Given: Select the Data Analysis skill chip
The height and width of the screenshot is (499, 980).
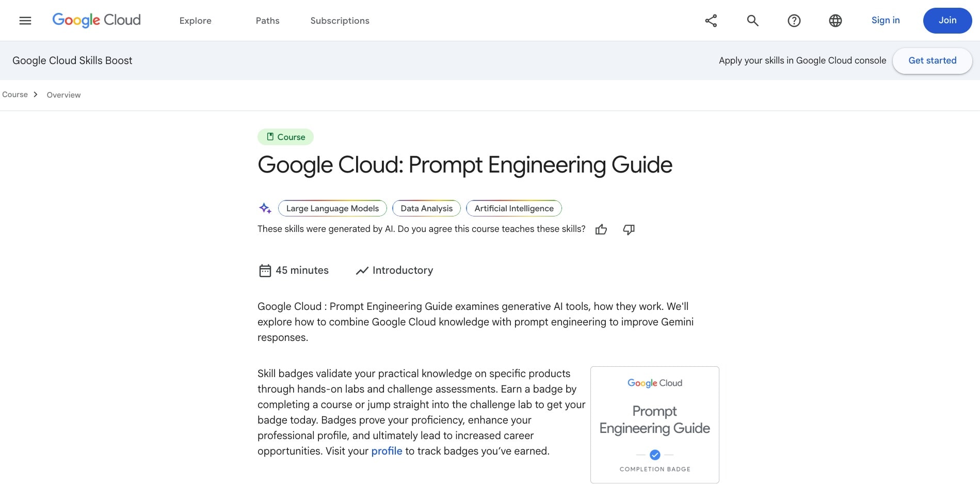Looking at the screenshot, I should pyautogui.click(x=426, y=208).
